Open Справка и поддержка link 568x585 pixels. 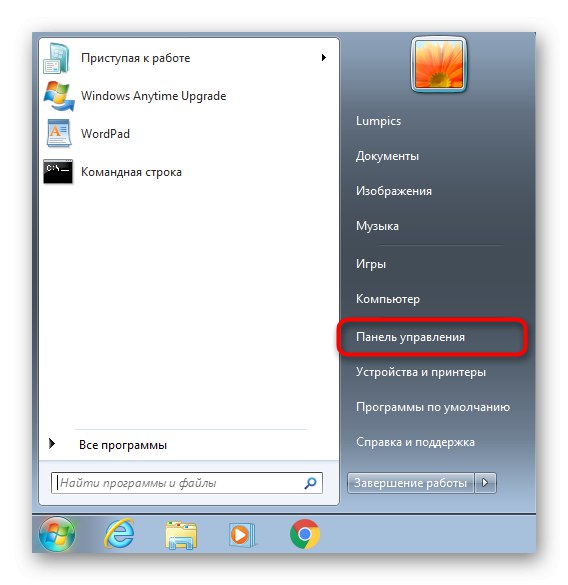(x=415, y=442)
